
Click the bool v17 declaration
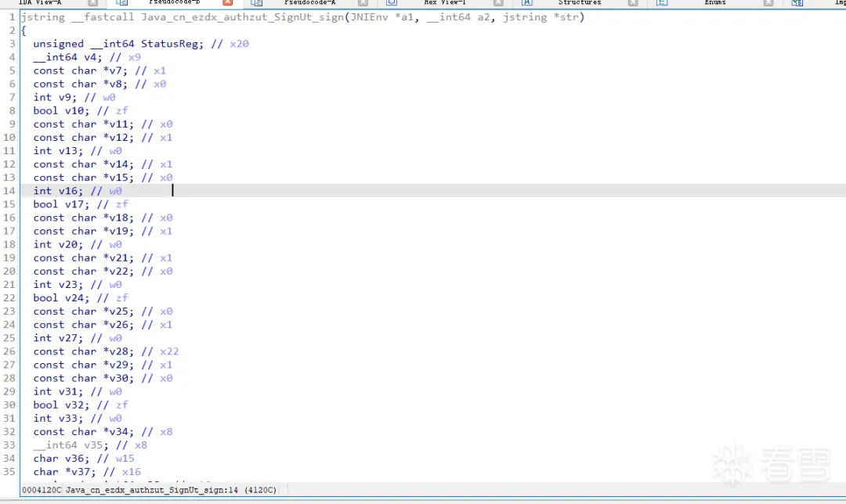click(62, 204)
